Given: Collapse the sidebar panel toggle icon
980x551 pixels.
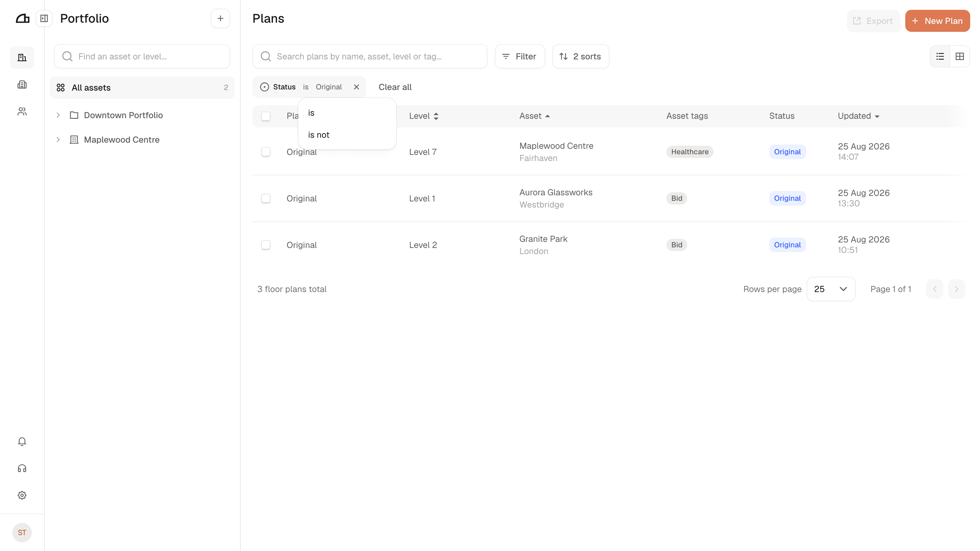Looking at the screenshot, I should pos(44,18).
